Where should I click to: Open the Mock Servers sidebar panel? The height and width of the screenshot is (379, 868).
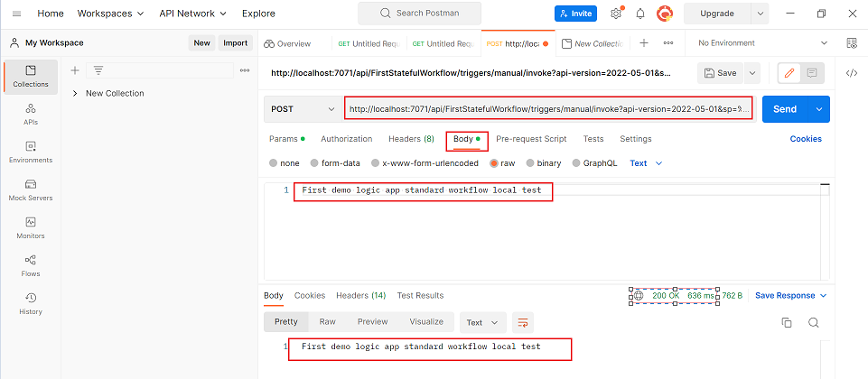point(31,190)
